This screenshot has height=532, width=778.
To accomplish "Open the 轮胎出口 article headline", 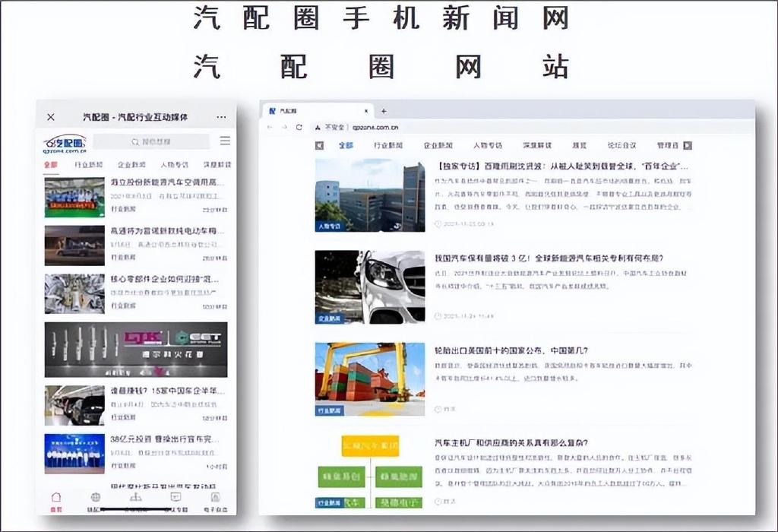I will point(511,350).
